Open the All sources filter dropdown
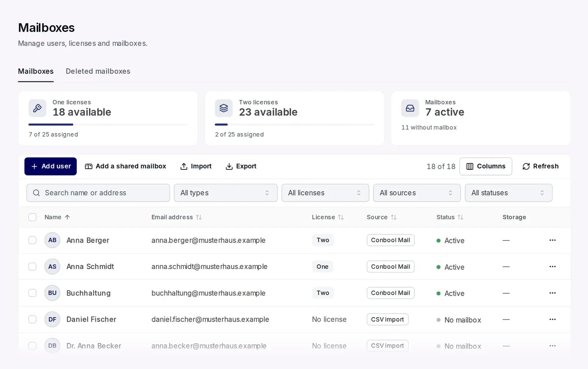588x369 pixels. tap(417, 193)
